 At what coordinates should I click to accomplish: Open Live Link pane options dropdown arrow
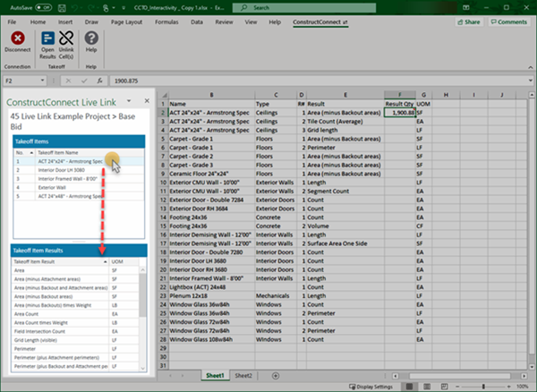point(129,100)
